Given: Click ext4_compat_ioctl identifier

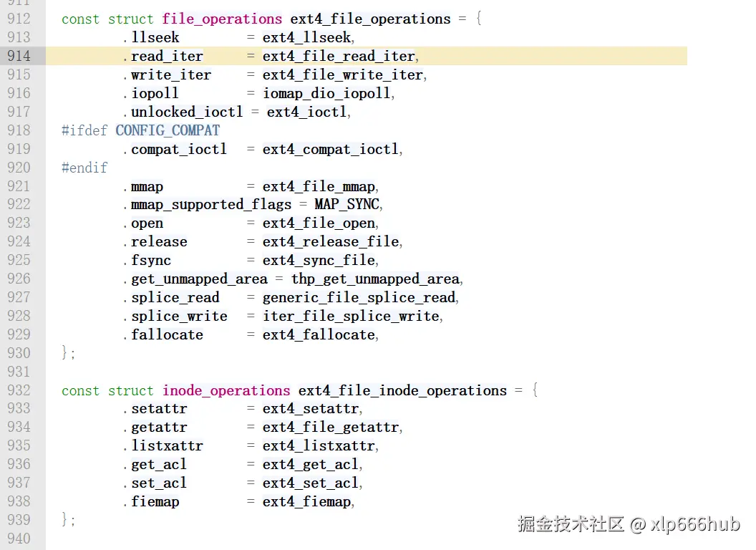Looking at the screenshot, I should (331, 149).
